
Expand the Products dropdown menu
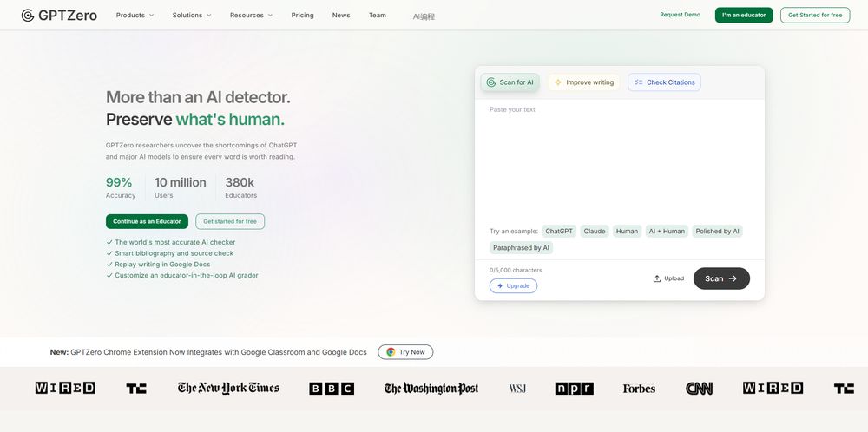click(135, 15)
